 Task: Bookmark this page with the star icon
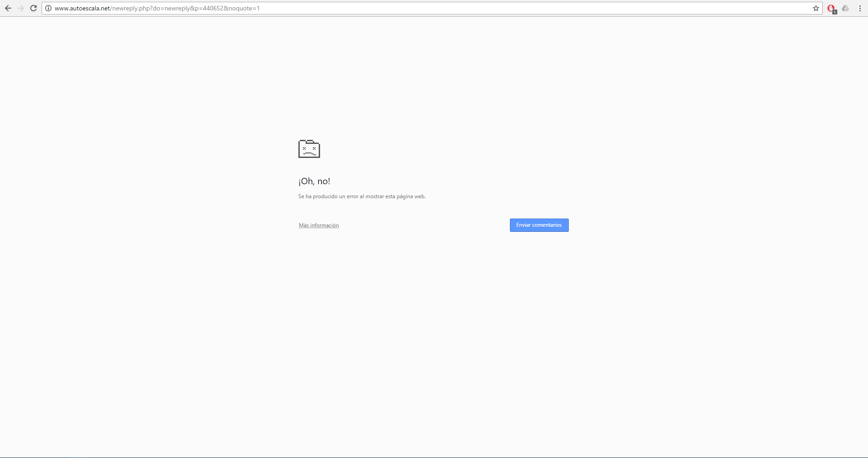816,8
